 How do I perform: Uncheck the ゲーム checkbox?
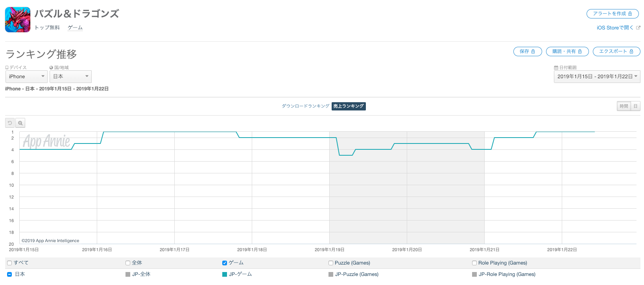pos(225,263)
